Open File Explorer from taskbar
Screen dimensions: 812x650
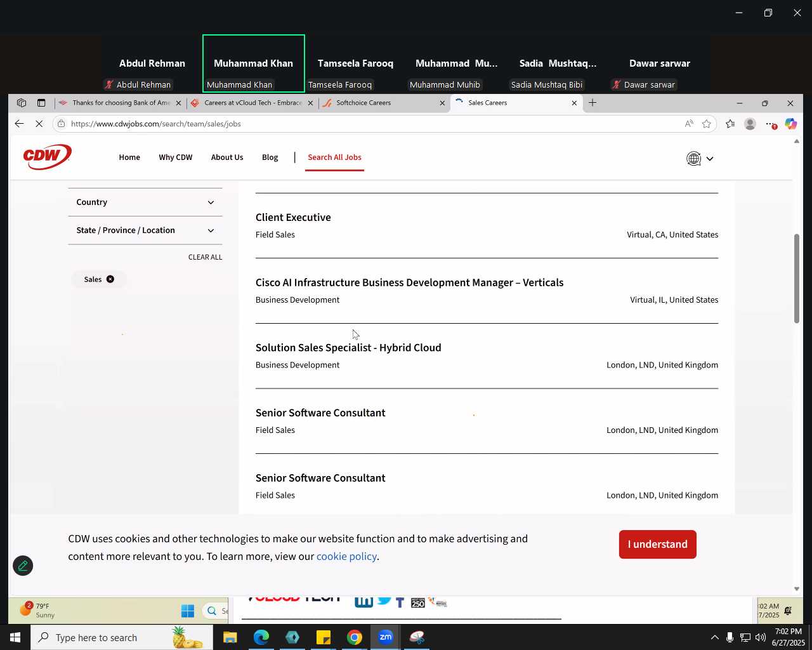[x=230, y=637]
